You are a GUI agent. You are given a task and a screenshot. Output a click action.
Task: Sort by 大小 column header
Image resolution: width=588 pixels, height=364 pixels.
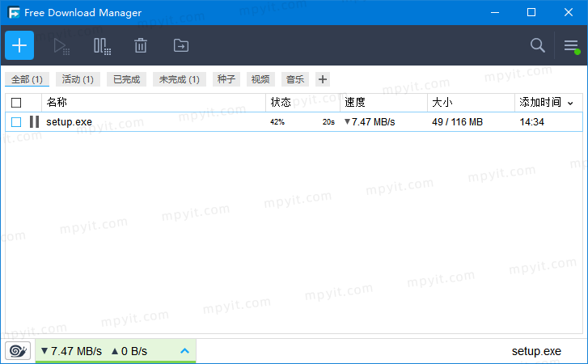pos(471,103)
